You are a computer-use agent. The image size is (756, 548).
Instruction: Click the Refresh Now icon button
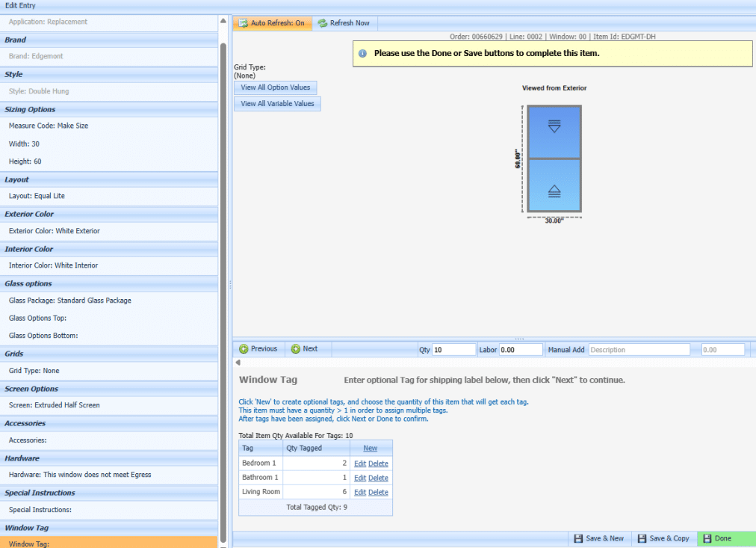(323, 23)
